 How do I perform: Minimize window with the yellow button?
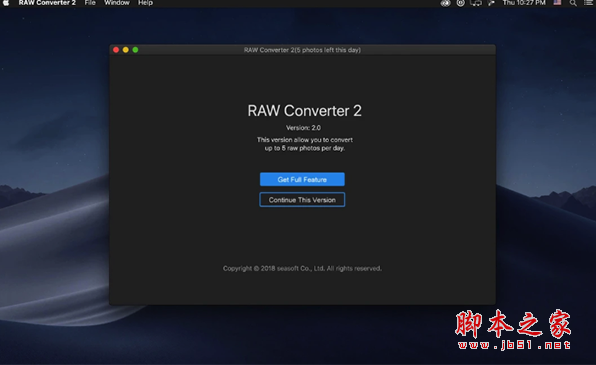click(x=126, y=50)
